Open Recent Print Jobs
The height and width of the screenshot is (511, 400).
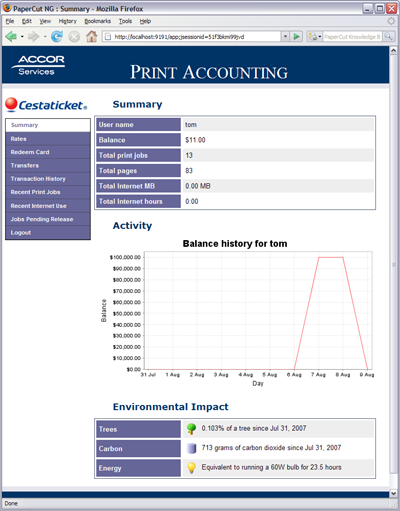[x=48, y=192]
